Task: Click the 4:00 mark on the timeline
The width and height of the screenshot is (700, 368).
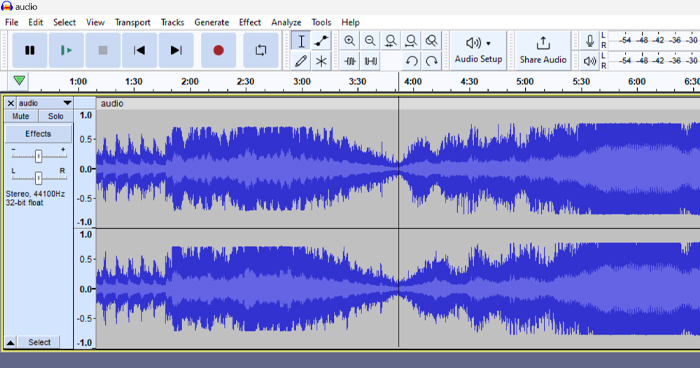Action: pos(413,82)
